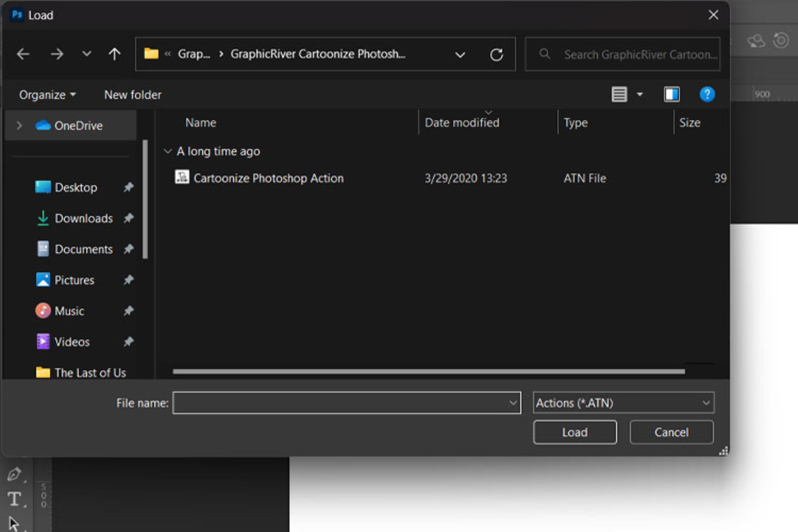Click the ATN file icon
This screenshot has width=798, height=532.
(182, 177)
